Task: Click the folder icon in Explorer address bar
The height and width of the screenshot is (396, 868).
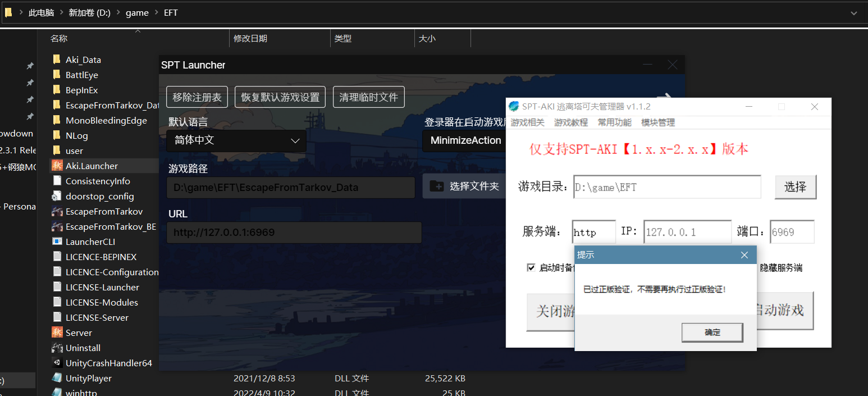Action: [8, 12]
